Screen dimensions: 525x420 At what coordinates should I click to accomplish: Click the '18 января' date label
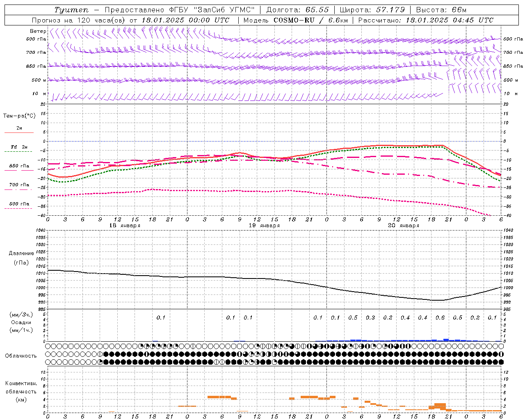[125, 226]
